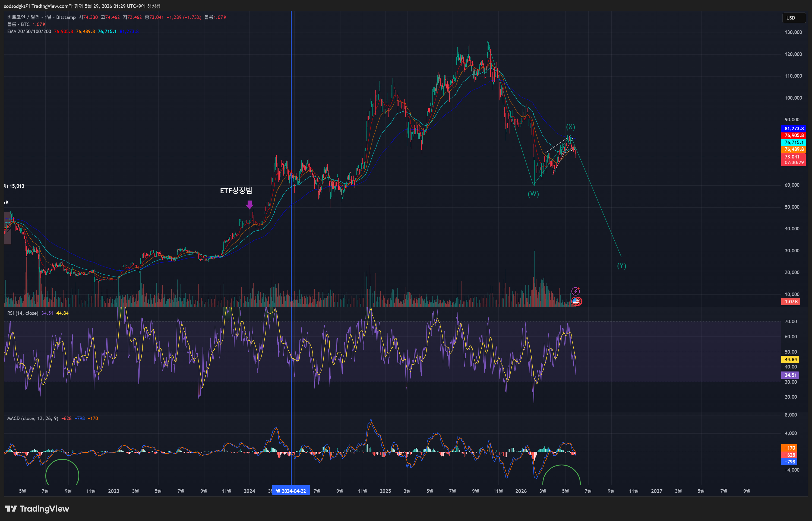The image size is (812, 521).
Task: Click the −1,289 (−1.73%) change value
Action: pos(184,17)
